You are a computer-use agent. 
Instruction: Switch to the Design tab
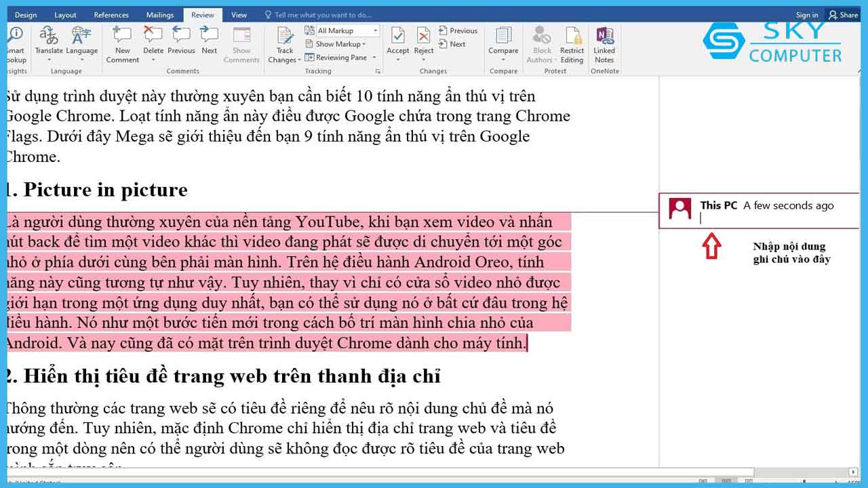point(26,15)
